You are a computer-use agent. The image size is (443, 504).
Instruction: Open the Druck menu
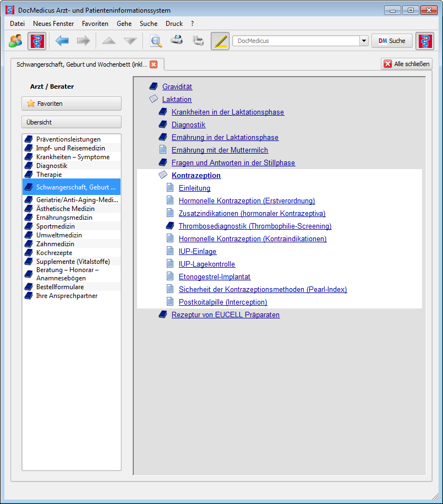[x=174, y=24]
